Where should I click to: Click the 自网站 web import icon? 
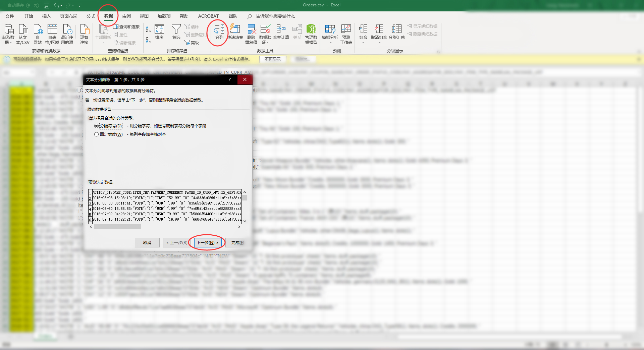(38, 34)
